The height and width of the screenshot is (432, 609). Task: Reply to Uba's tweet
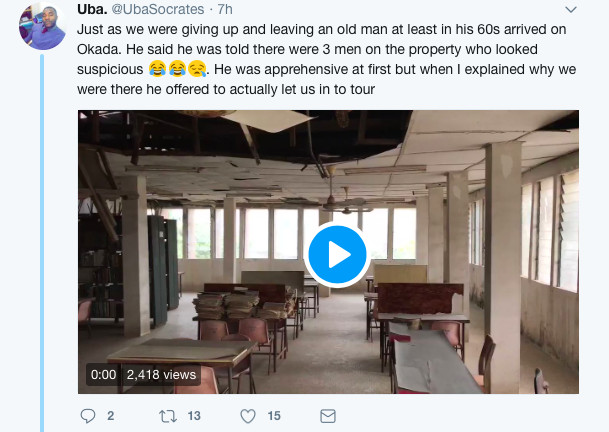click(x=87, y=415)
